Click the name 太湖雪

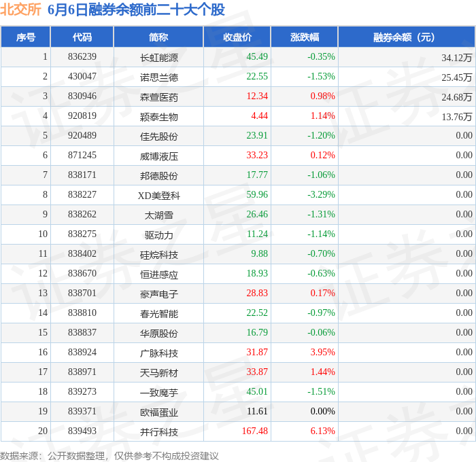click(158, 215)
